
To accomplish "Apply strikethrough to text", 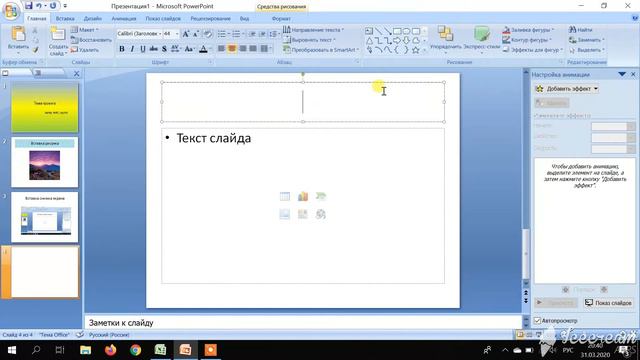I will (x=153, y=49).
